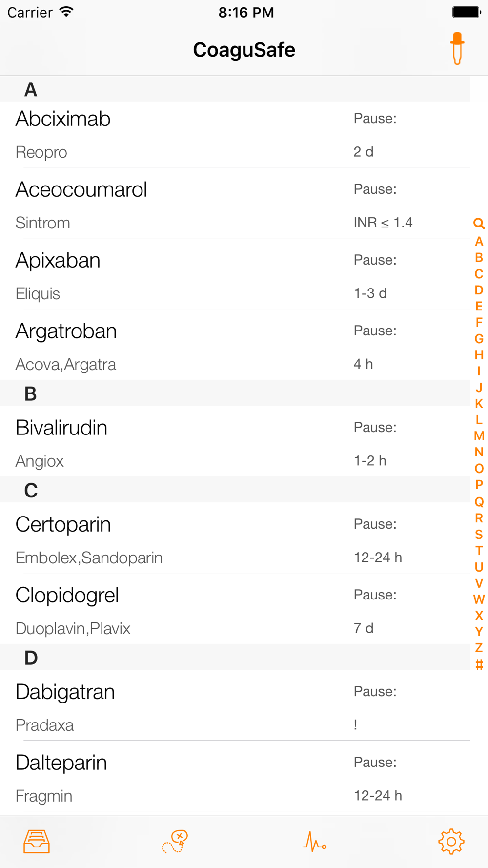
Task: Jump to letter D in index bar
Action: click(x=479, y=290)
